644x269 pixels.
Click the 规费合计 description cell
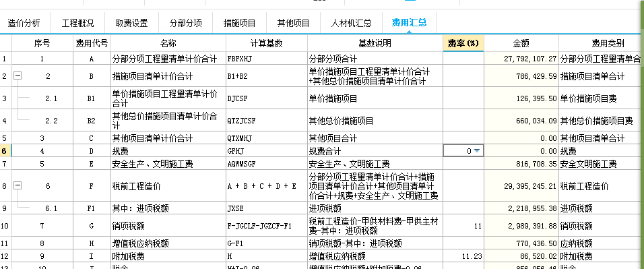coord(375,151)
